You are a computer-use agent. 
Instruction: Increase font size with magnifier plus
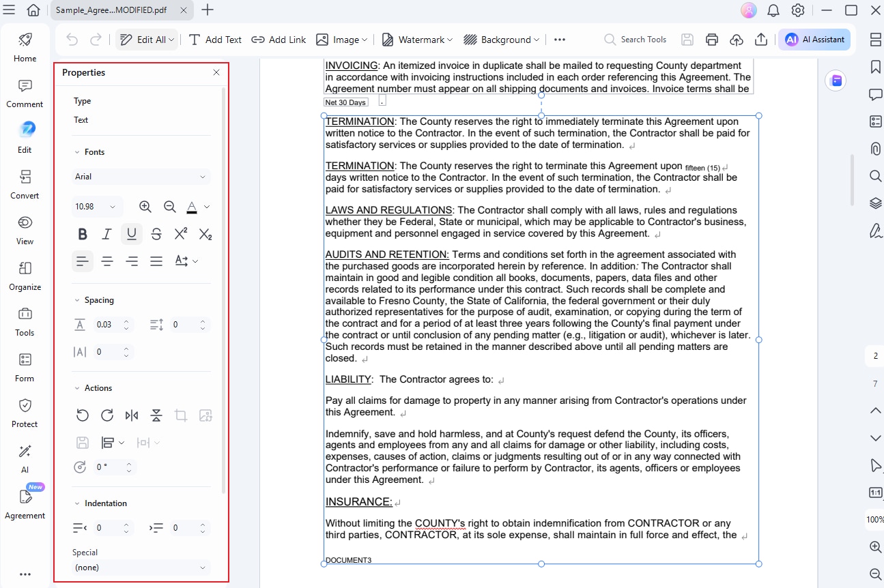(x=145, y=207)
